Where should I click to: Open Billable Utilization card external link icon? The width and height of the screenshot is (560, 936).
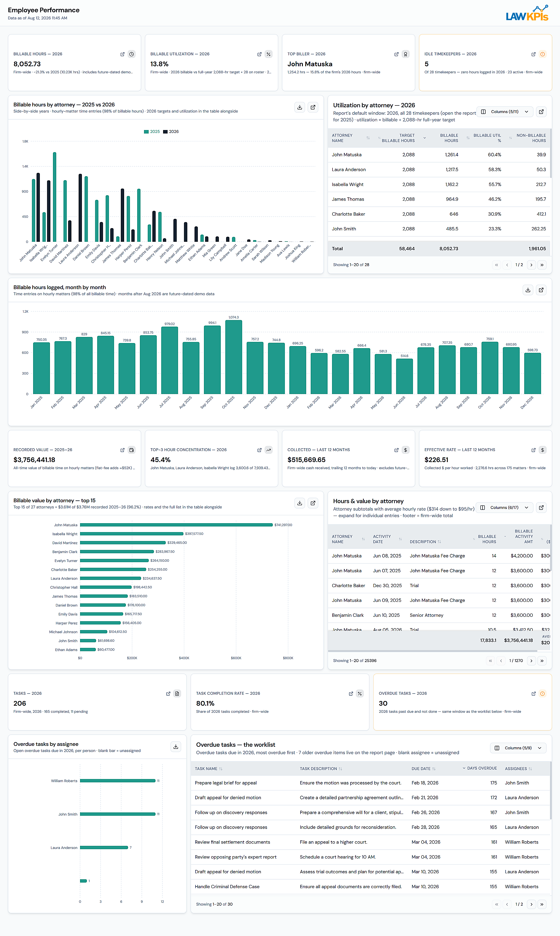coord(259,54)
